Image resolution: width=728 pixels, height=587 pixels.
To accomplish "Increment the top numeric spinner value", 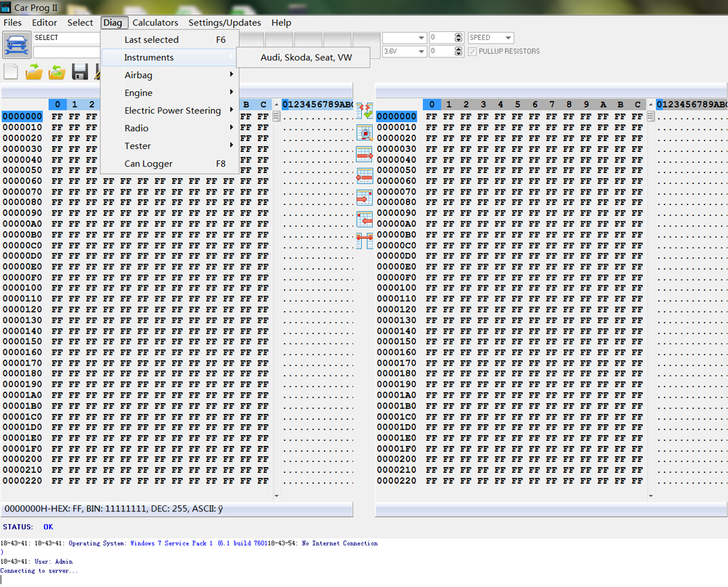I will [459, 35].
